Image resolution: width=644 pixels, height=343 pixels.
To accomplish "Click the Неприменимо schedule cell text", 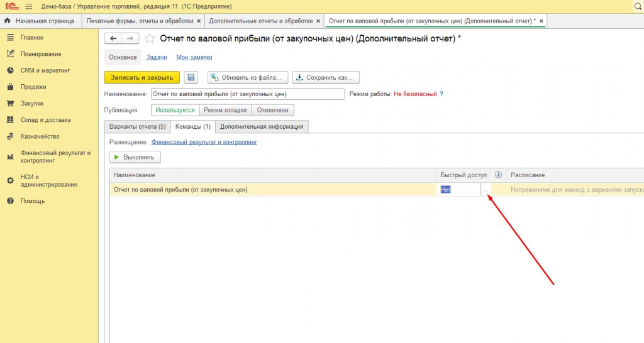I will [577, 190].
